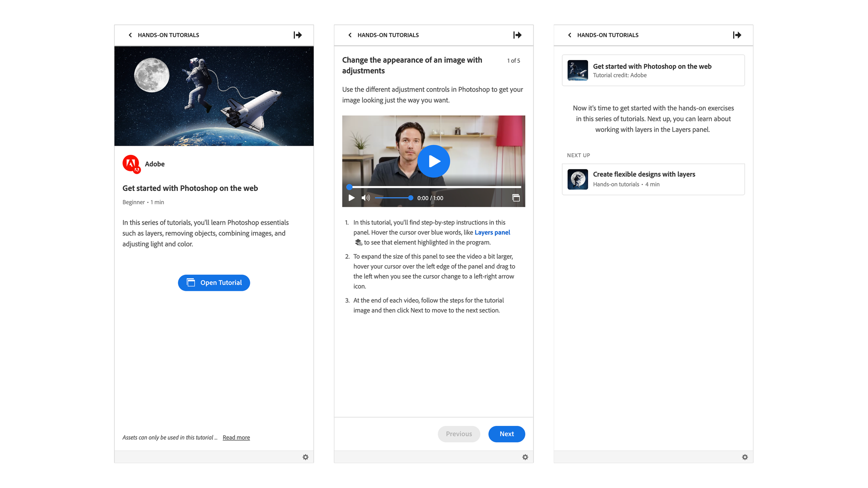Image resolution: width=868 pixels, height=488 pixels.
Task: Click the Open Tutorial button
Action: pos(214,283)
